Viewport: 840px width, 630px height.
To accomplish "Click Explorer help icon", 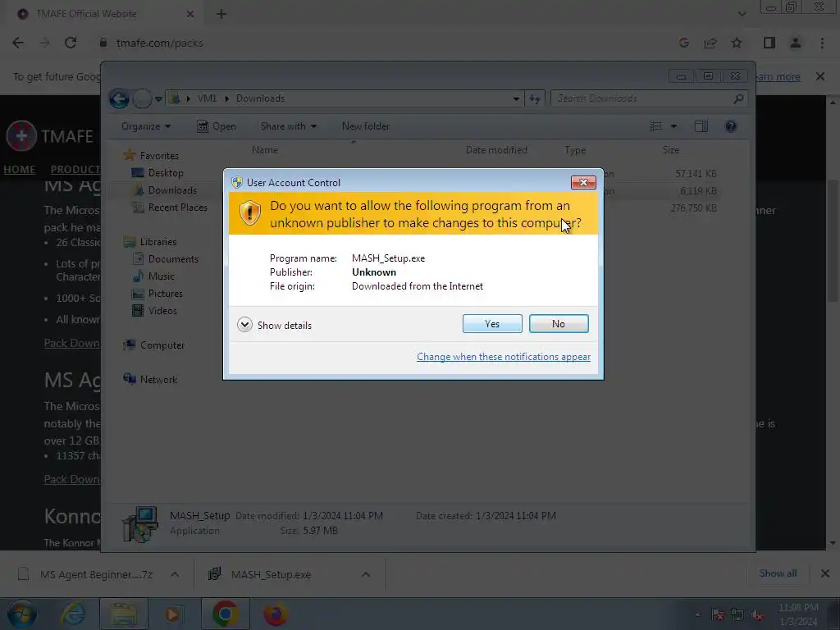I will tap(731, 126).
